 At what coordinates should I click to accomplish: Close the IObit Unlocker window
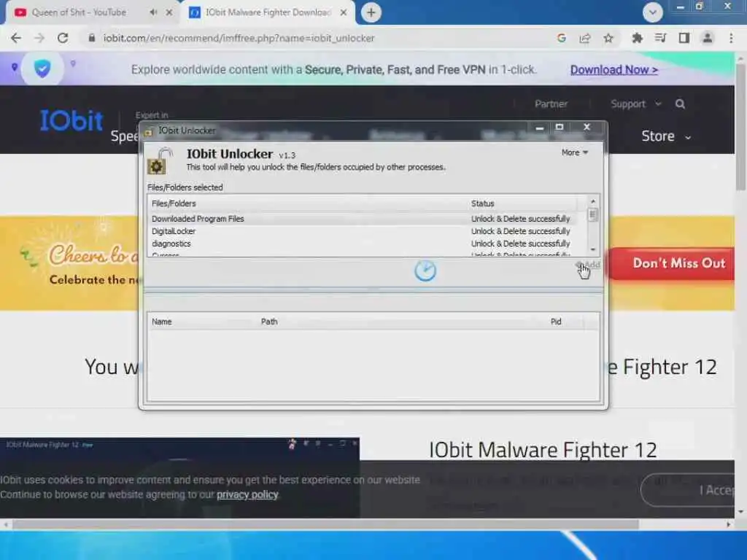[x=587, y=127]
